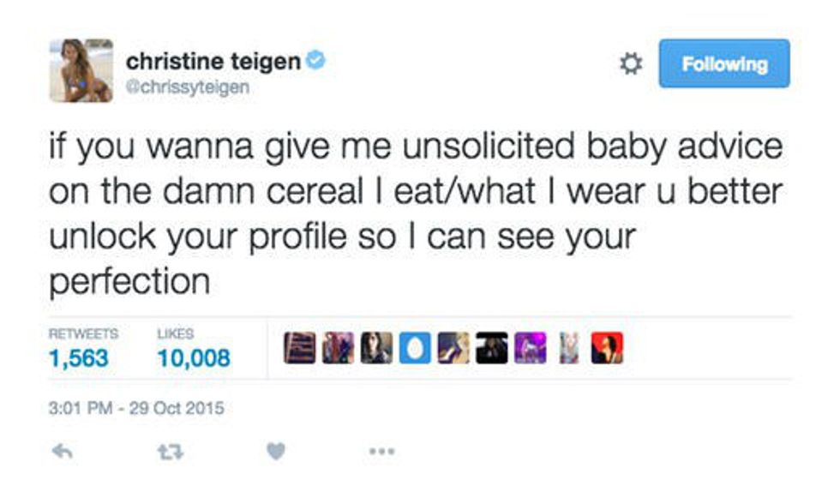
Task: Like the tweet with the heart icon
Action: tap(274, 450)
